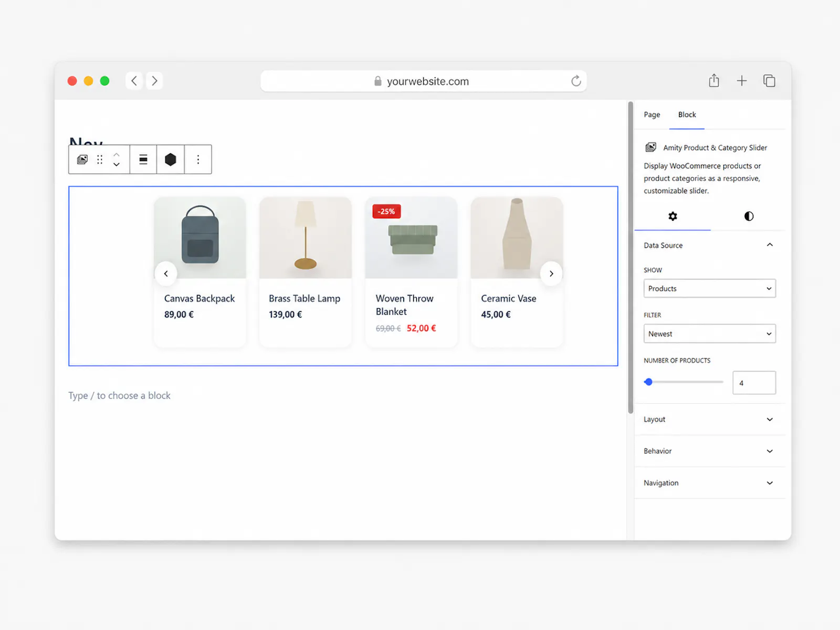Click the crossed-out 69,00 € price

click(x=388, y=328)
